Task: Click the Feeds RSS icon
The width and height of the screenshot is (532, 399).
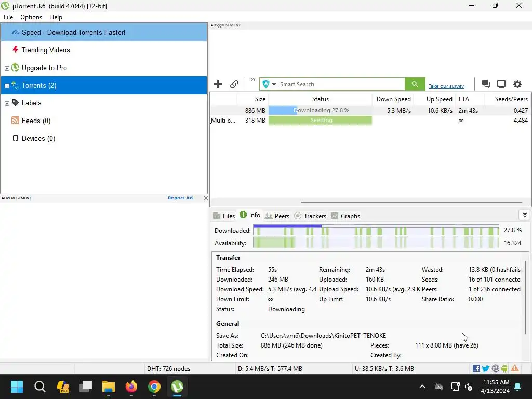Action: click(x=15, y=121)
